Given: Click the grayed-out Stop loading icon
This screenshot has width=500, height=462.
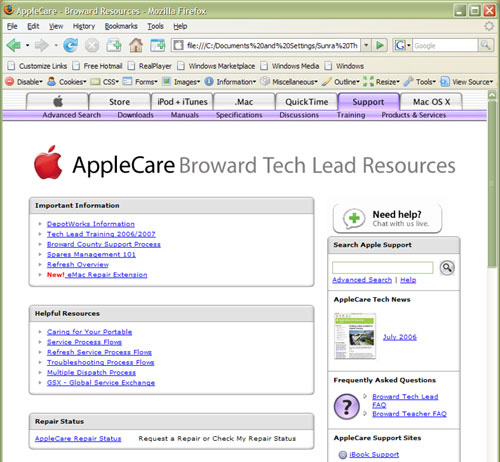Looking at the screenshot, I should [x=92, y=45].
